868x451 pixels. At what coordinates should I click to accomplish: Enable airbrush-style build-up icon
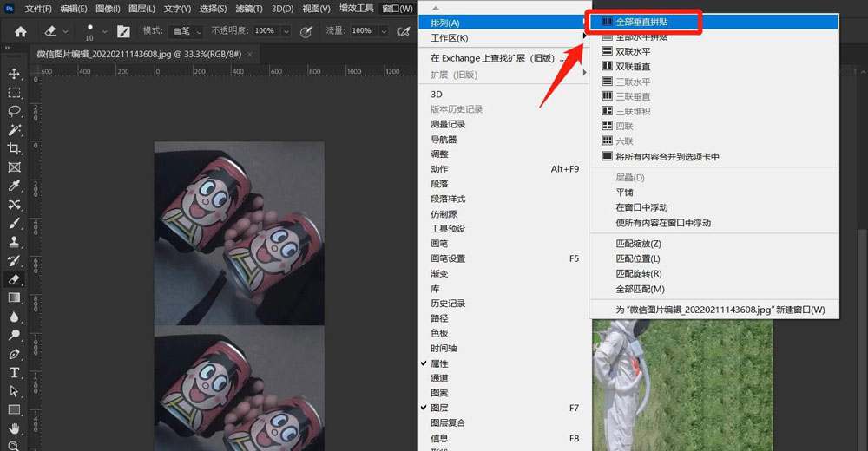pos(404,31)
